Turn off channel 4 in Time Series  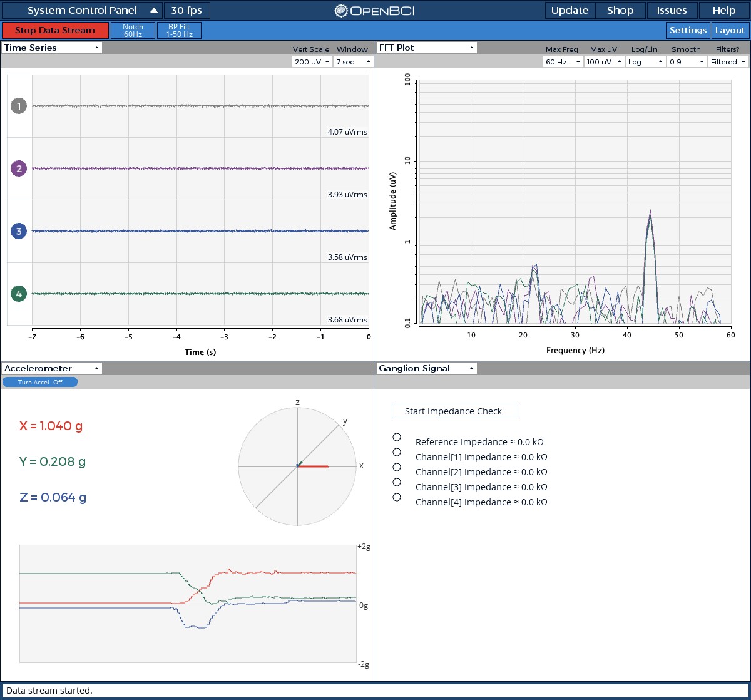[x=18, y=294]
